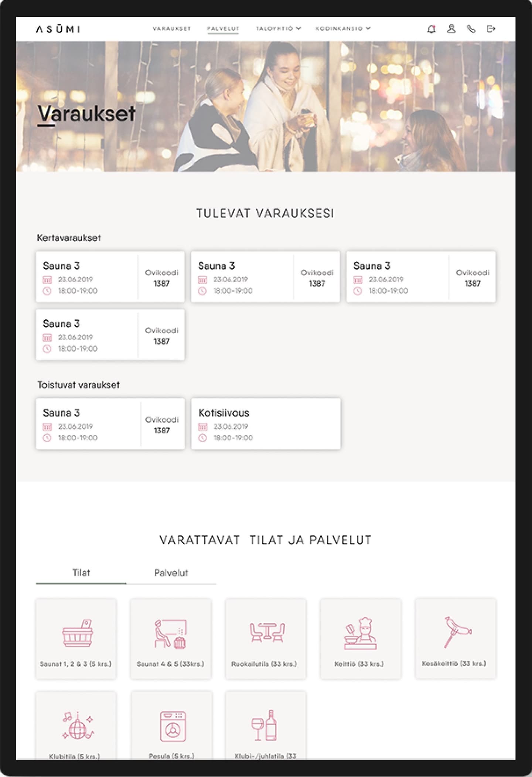Open Palvelut in top navigation
This screenshot has height=777, width=532.
click(x=223, y=29)
